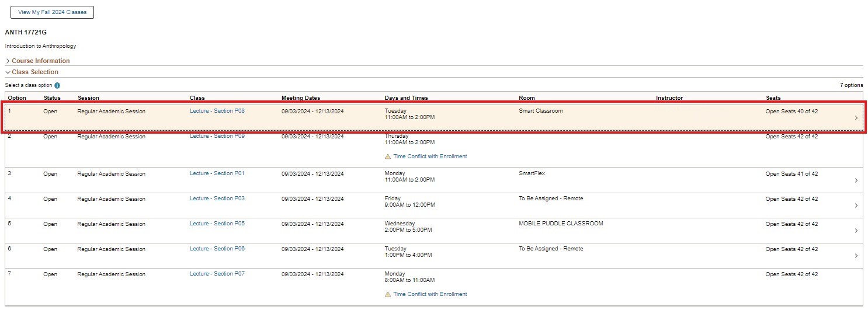The height and width of the screenshot is (310, 868).
Task: Click Time Conflict with Enrollment for Section P07
Action: [430, 294]
